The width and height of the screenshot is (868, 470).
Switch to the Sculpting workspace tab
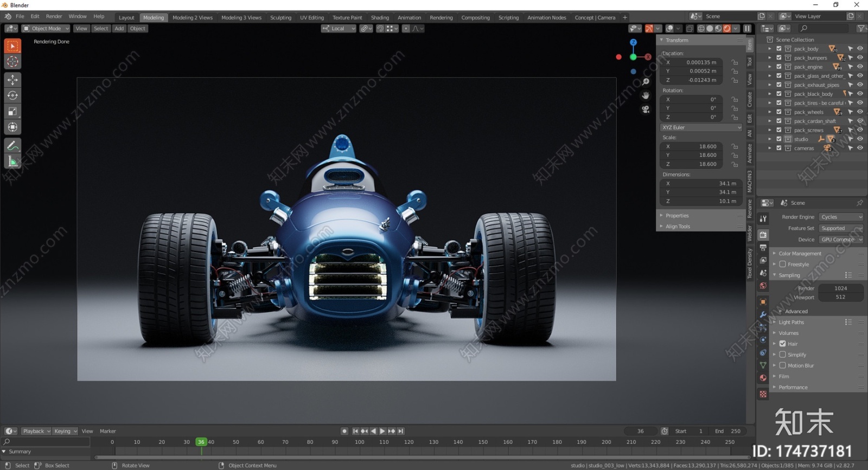pyautogui.click(x=280, y=18)
